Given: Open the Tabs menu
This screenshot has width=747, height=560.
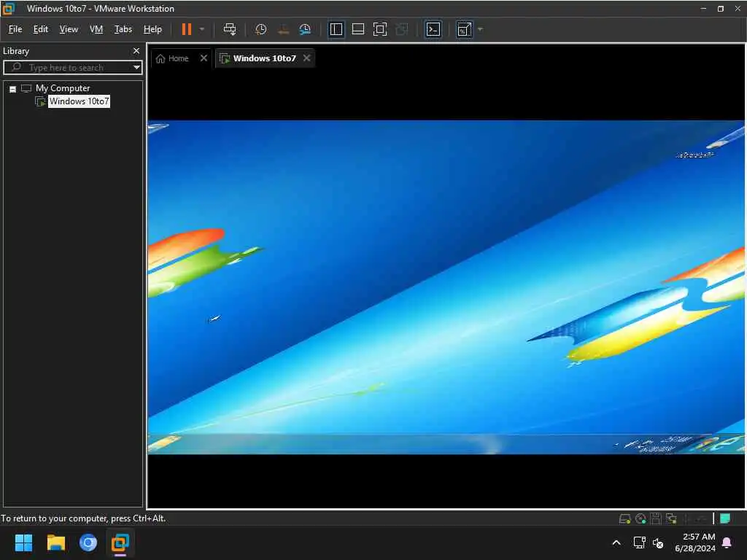Looking at the screenshot, I should click(123, 29).
